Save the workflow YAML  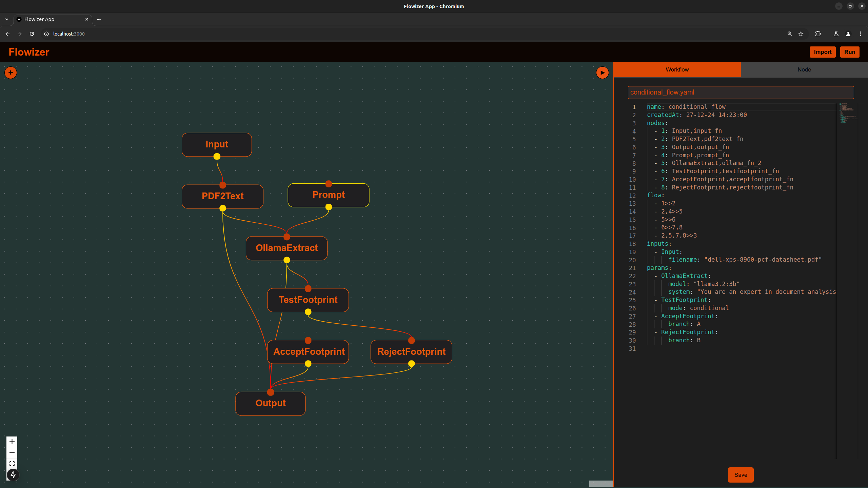(x=741, y=475)
